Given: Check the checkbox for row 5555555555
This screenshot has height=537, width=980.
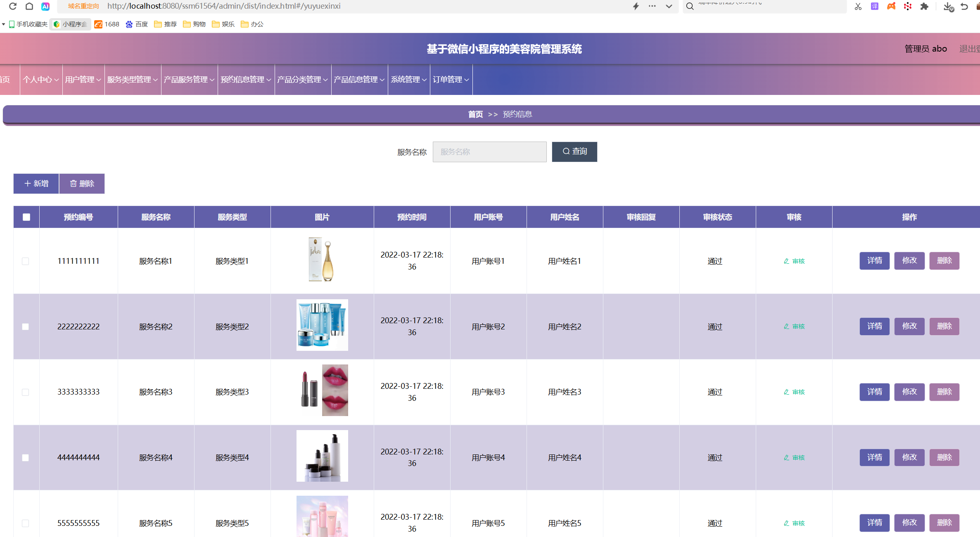Looking at the screenshot, I should pyautogui.click(x=25, y=523).
